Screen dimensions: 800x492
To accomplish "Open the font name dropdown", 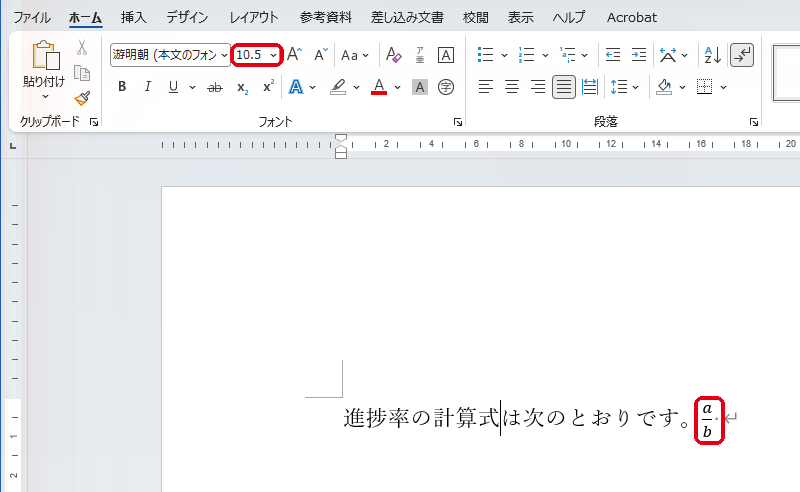I will [224, 55].
